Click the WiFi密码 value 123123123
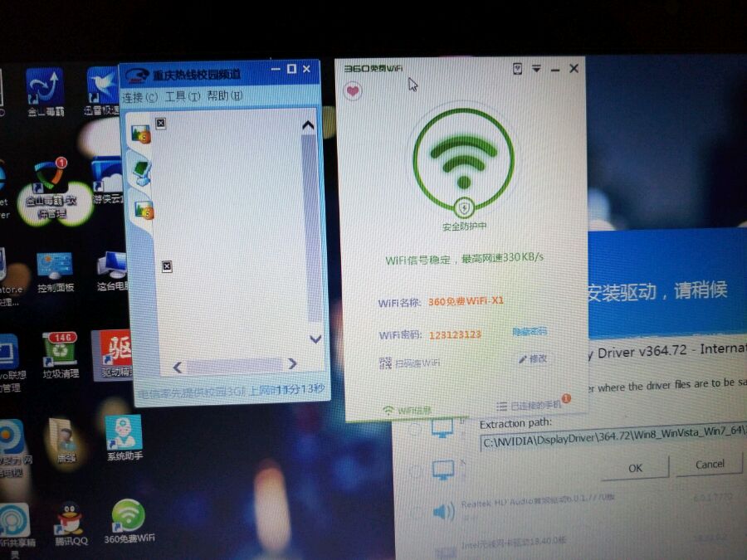Image resolution: width=747 pixels, height=560 pixels. [455, 335]
